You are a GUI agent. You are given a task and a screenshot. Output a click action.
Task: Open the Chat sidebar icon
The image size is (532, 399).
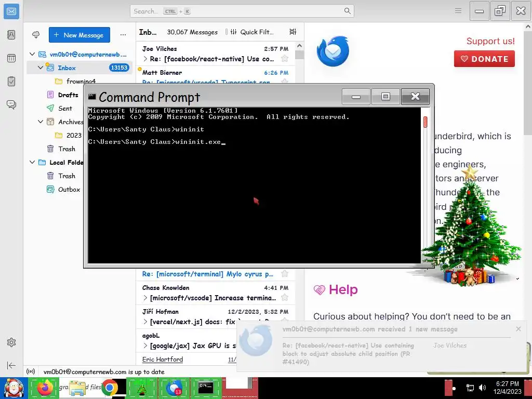(11, 104)
